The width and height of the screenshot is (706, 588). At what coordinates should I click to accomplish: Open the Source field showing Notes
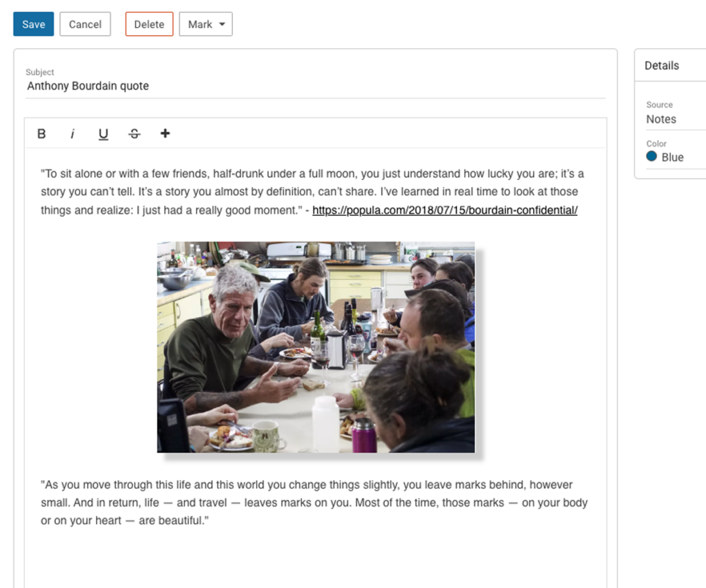[661, 119]
